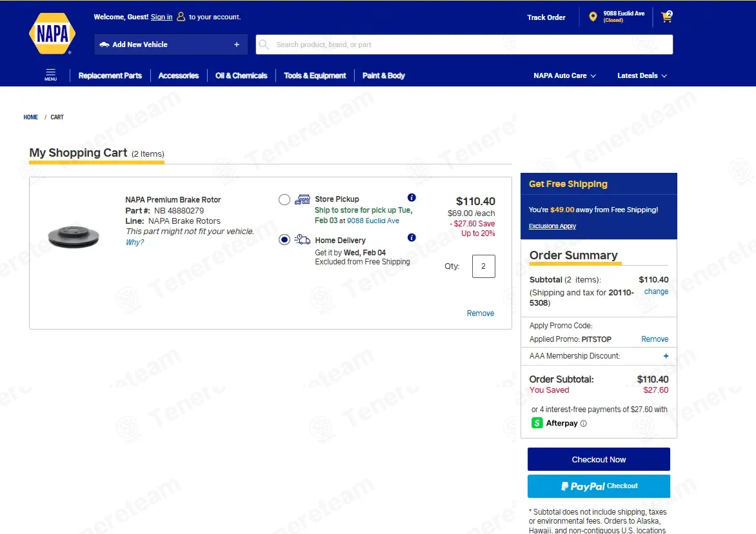The width and height of the screenshot is (756, 534).
Task: Click the NAPA logo
Action: coord(52,34)
